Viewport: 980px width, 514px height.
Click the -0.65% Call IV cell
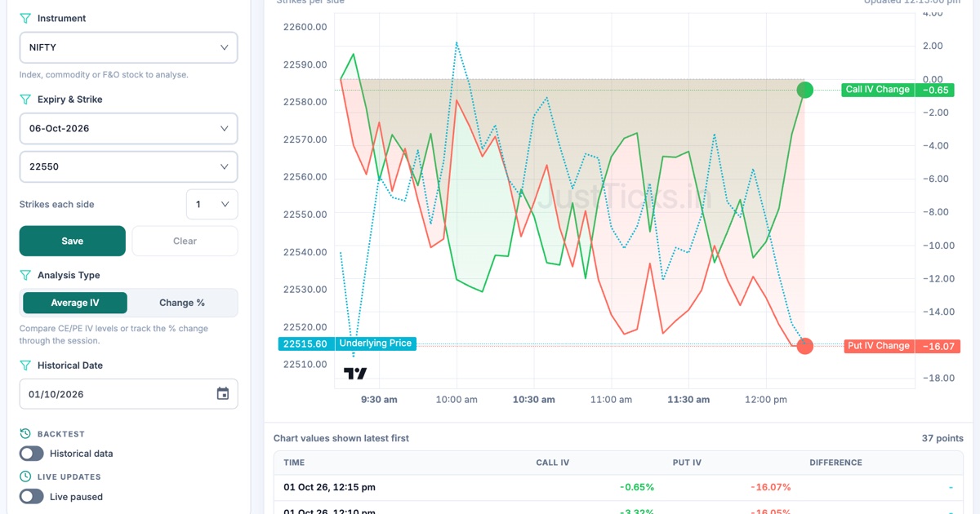(x=637, y=487)
